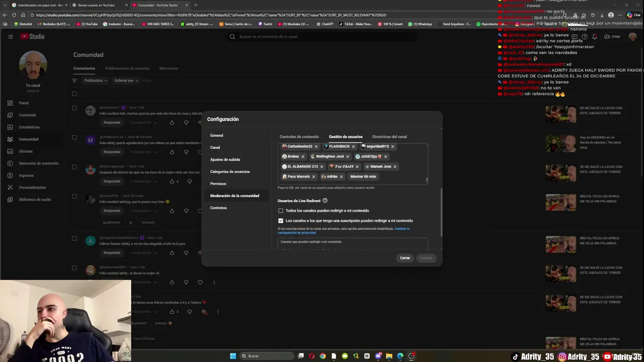Open the Crear menu button
This screenshot has height=362, width=644.
coord(613,36)
